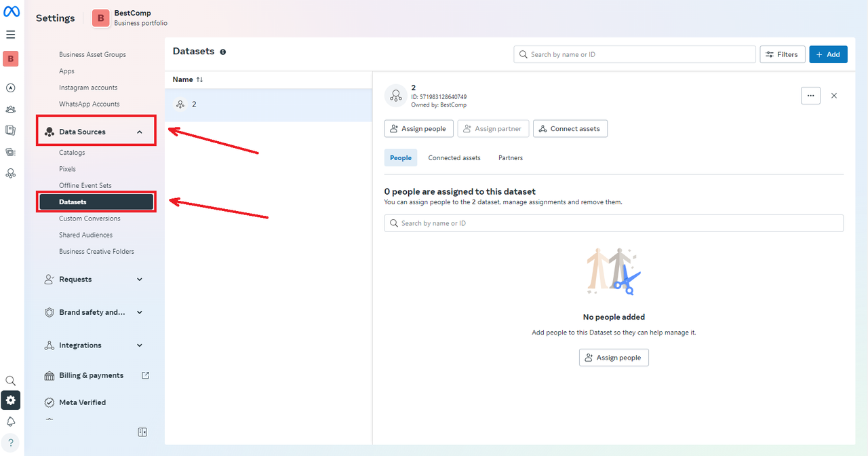
Task: Click the Meta logo icon
Action: (x=12, y=12)
